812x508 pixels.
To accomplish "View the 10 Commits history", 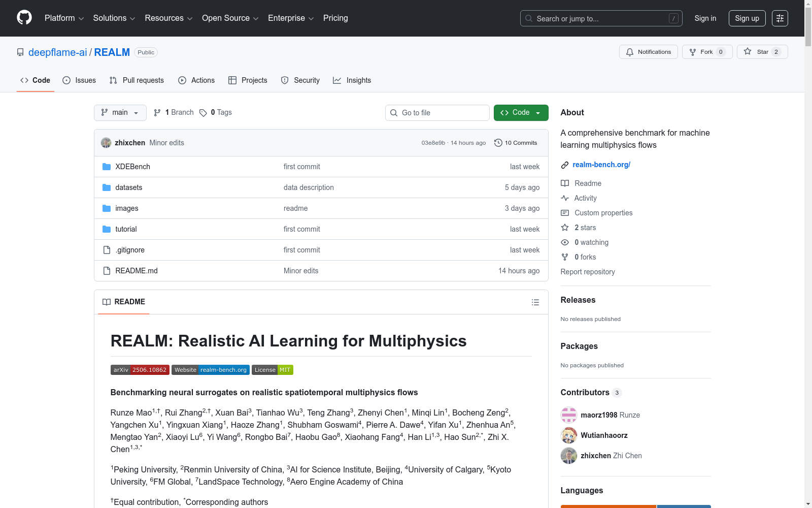I will (x=516, y=143).
